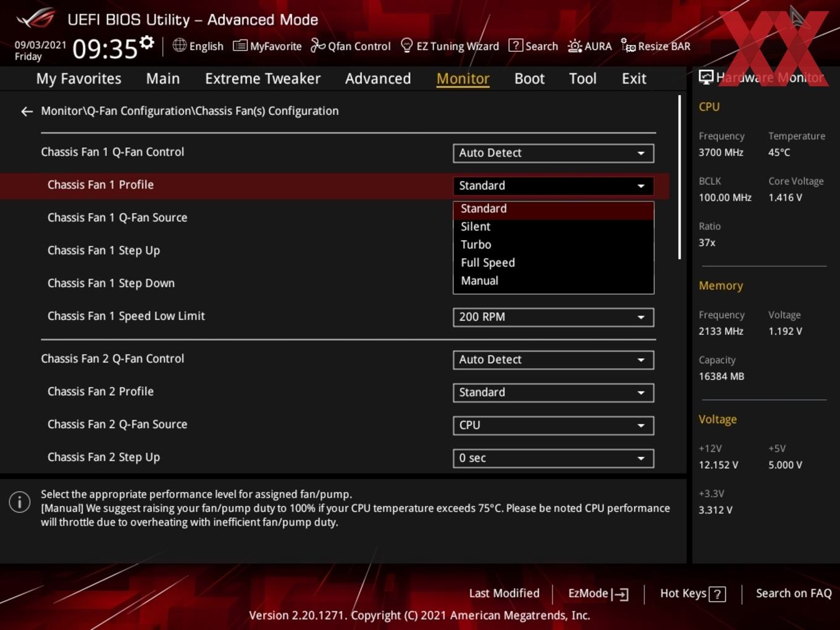Go back using the arrow icon
The width and height of the screenshot is (840, 630).
click(x=27, y=111)
